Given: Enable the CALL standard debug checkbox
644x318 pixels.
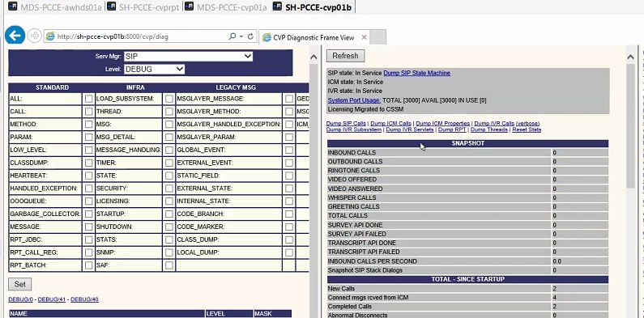Looking at the screenshot, I should [x=88, y=112].
